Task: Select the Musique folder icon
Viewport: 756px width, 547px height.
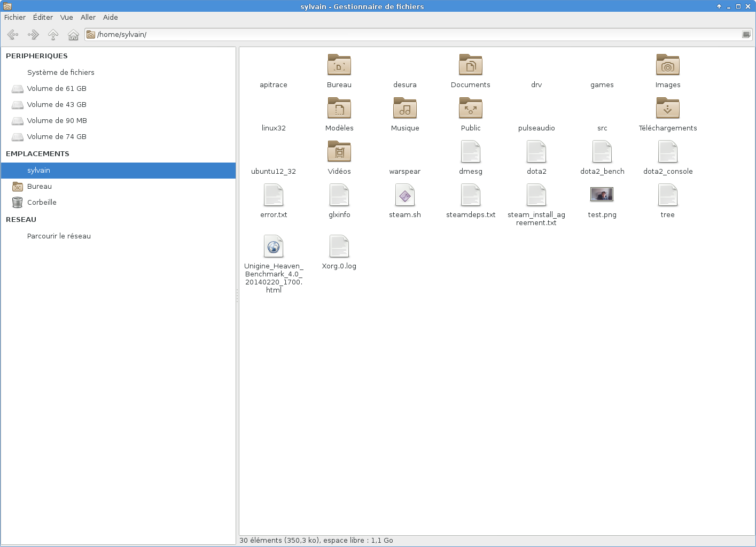Action: tap(404, 109)
